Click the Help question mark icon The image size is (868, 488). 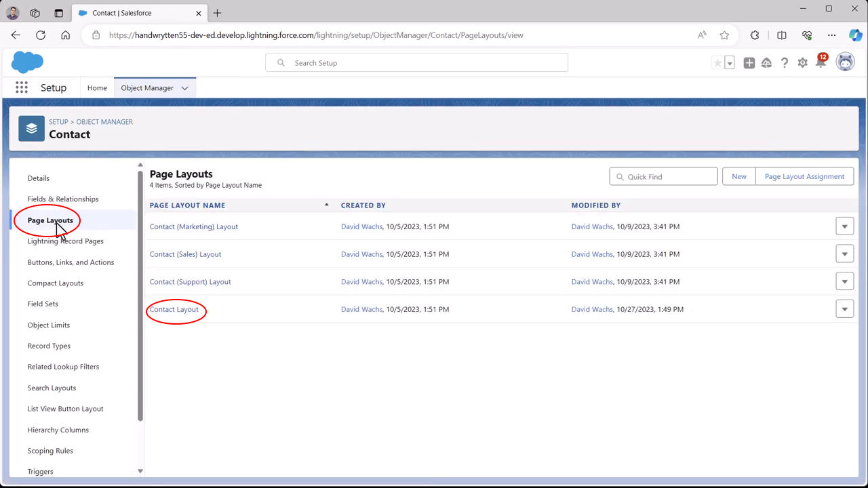[x=785, y=63]
